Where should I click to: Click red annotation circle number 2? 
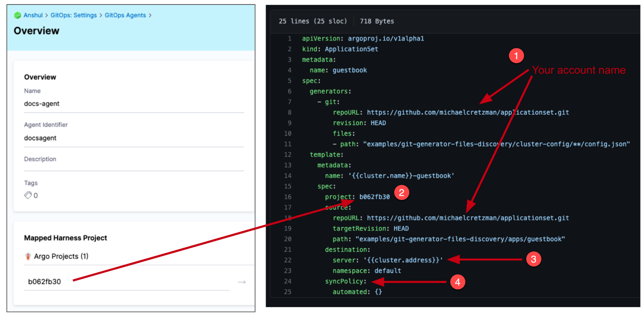pos(402,193)
